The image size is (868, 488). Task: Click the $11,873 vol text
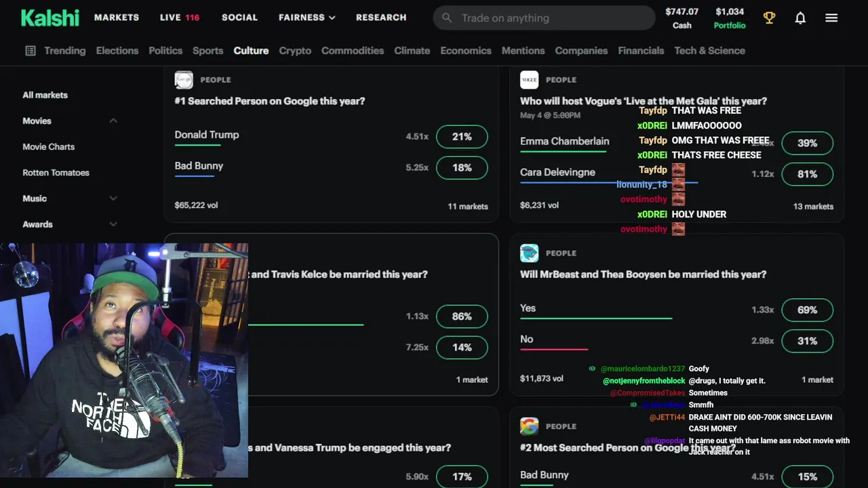click(x=541, y=378)
